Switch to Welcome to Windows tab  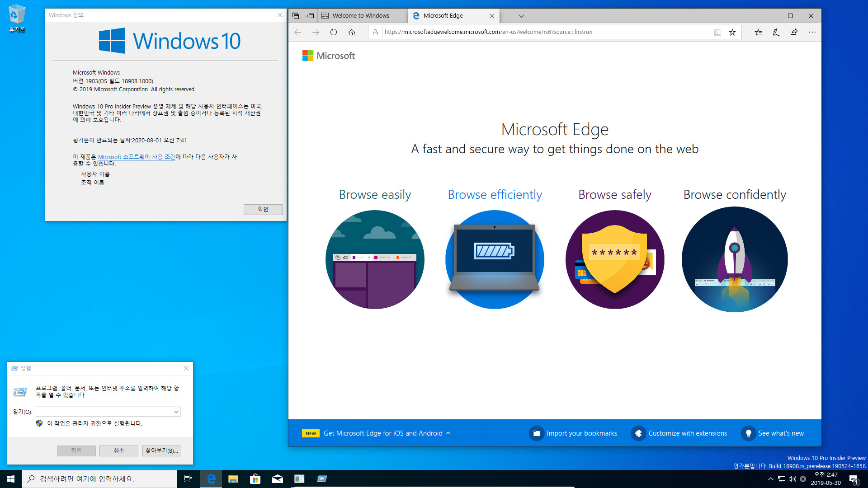pyautogui.click(x=363, y=16)
